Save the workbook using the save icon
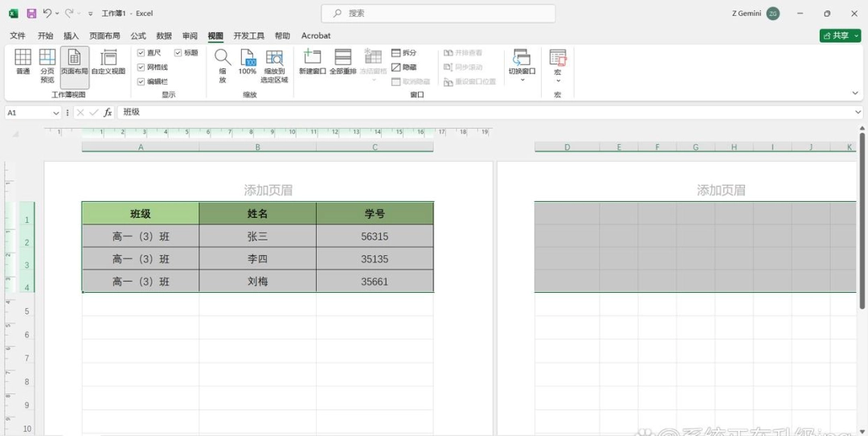Screen dimensions: 868x436 point(31,14)
